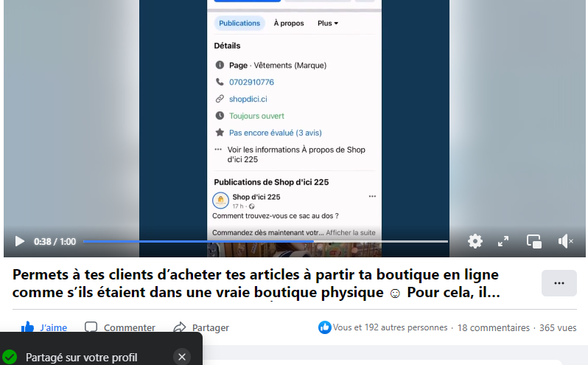Viewport: 588px width, 365px height.
Task: Open video settings gear
Action: click(475, 241)
